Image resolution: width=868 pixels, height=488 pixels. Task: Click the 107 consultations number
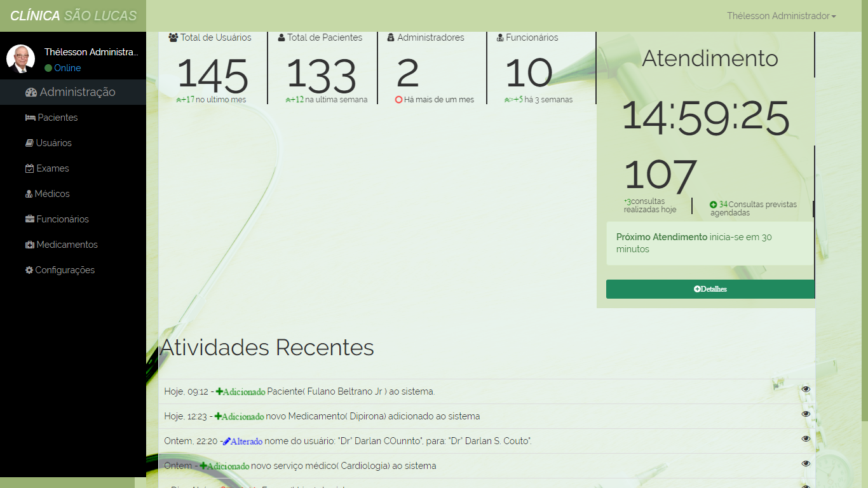[x=660, y=176]
